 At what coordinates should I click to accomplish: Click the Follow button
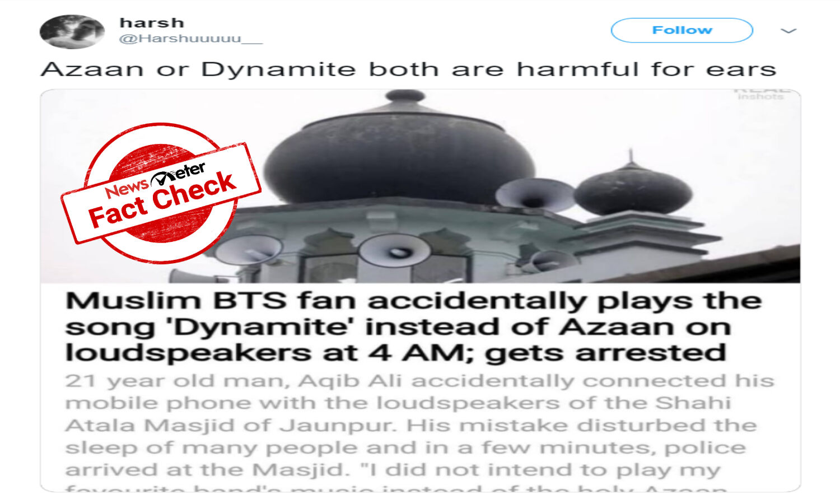(x=682, y=30)
